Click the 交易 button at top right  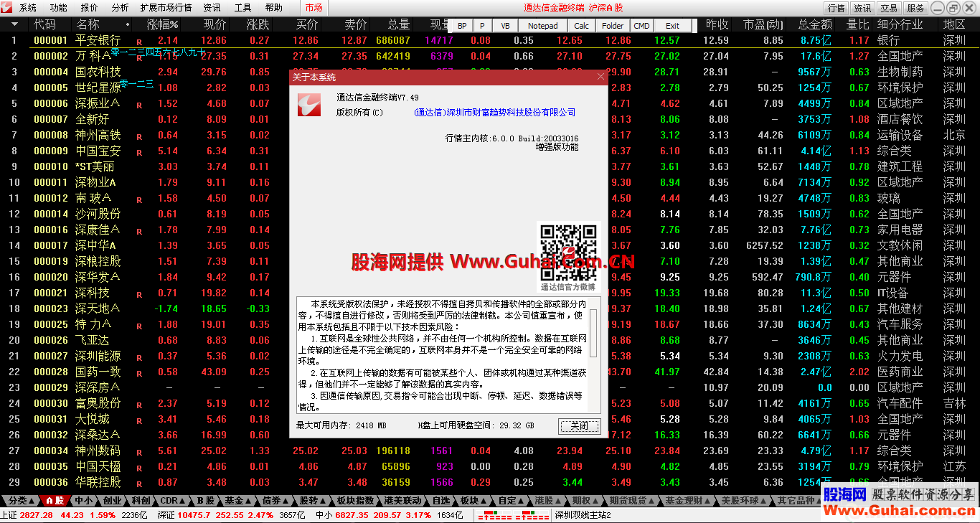[x=889, y=8]
